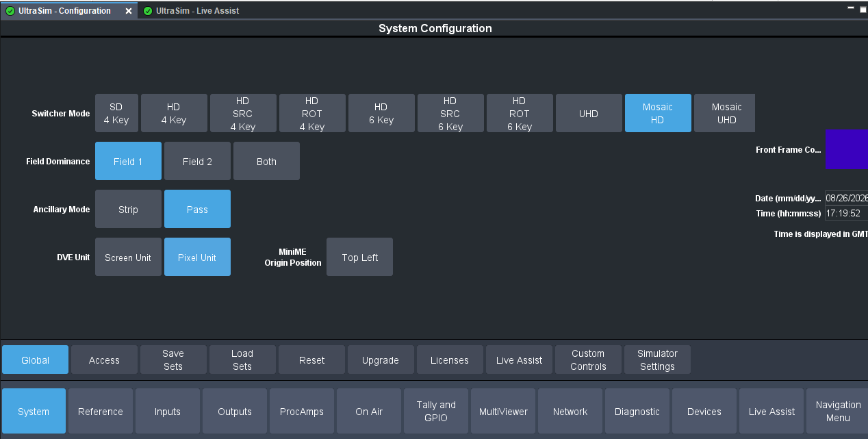
Task: Go to Tally and GPIO section
Action: coord(436,411)
